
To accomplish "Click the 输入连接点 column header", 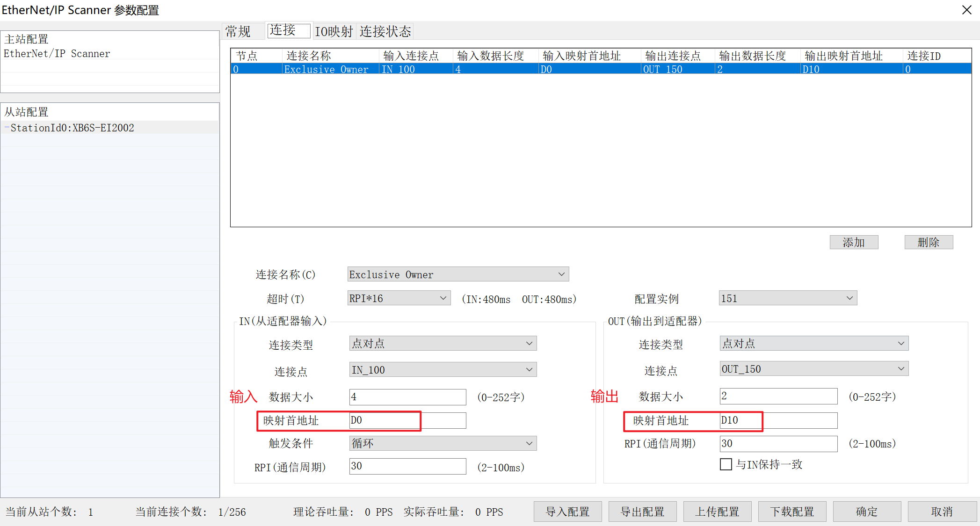I will (415, 56).
